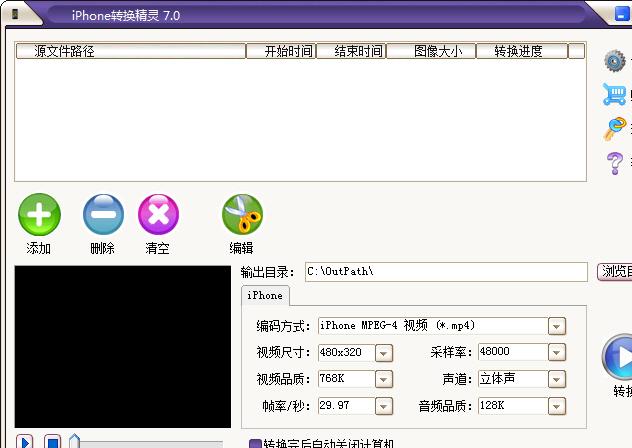
Task: Expand the encoding format dropdown
Action: click(x=557, y=326)
